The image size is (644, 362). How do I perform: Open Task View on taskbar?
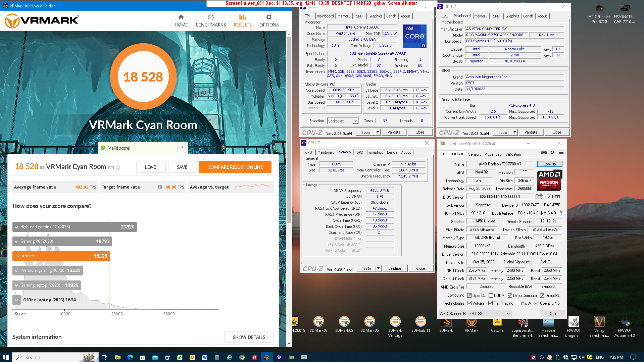(x=104, y=357)
